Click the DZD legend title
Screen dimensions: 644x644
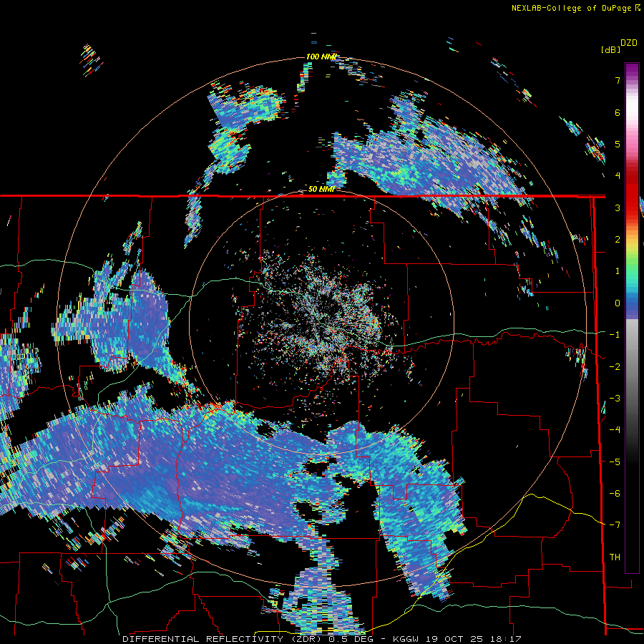point(629,43)
